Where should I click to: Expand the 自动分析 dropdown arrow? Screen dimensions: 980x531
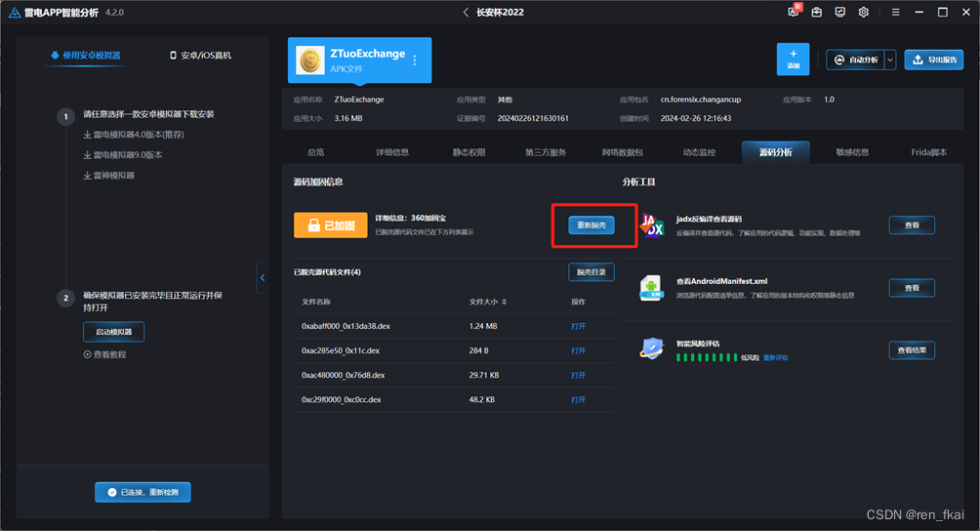tap(890, 60)
